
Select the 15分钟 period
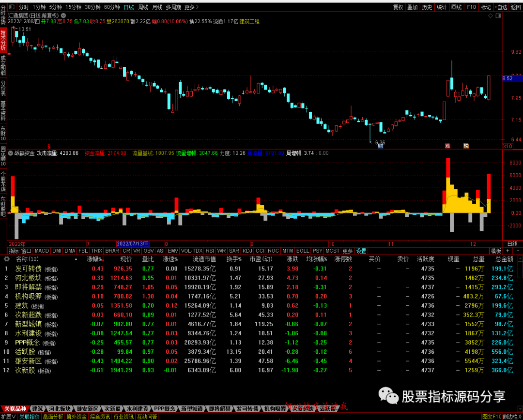point(74,7)
